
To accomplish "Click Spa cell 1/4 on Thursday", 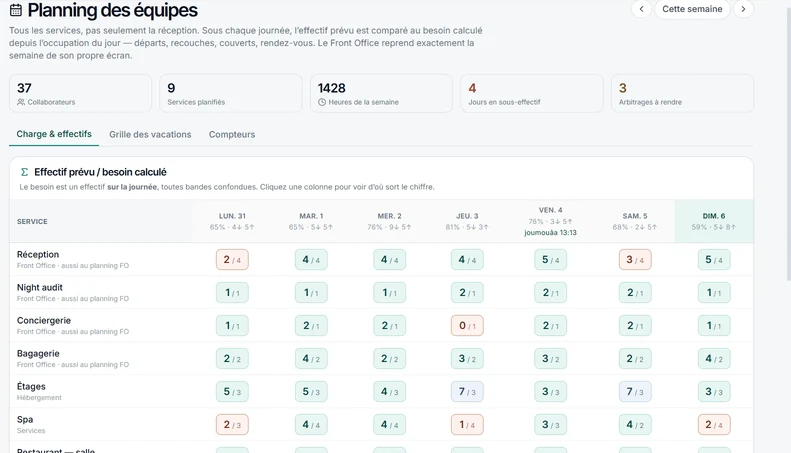I will tap(467, 425).
